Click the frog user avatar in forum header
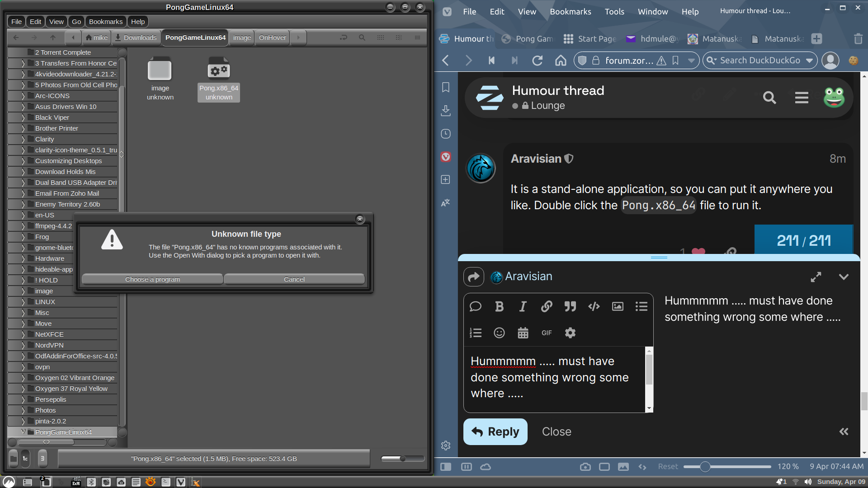Image resolution: width=868 pixels, height=488 pixels. pos(834,97)
